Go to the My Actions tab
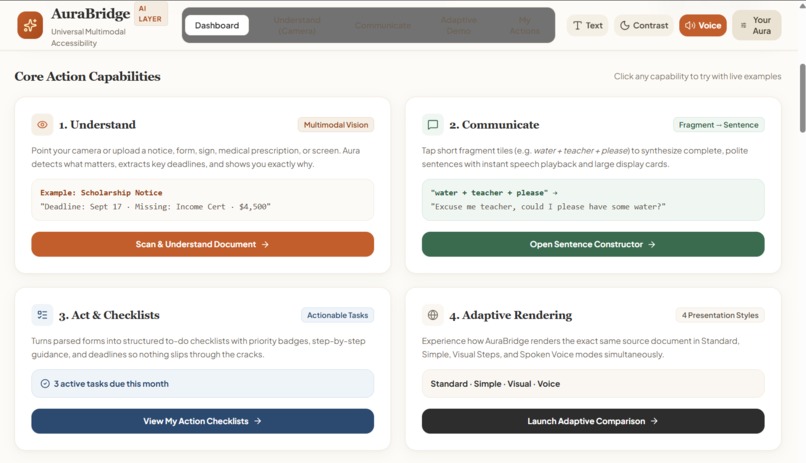 [x=525, y=25]
